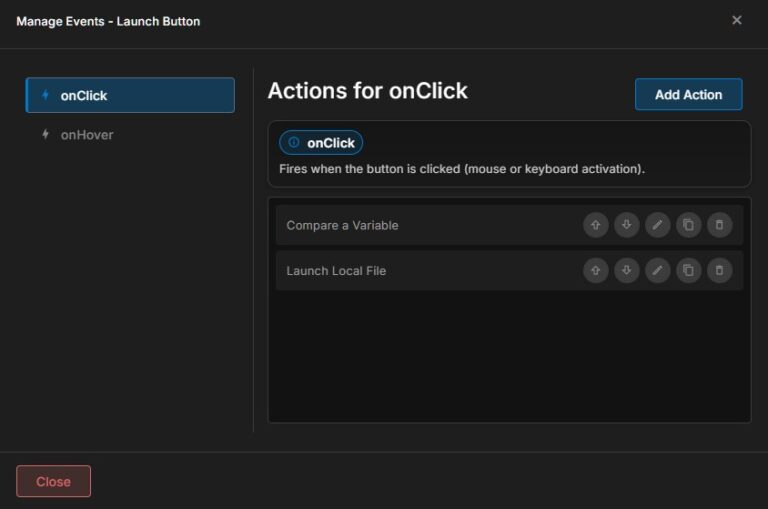Edit the Launch Local File action
Screen dimensions: 768x509
pyautogui.click(x=657, y=270)
